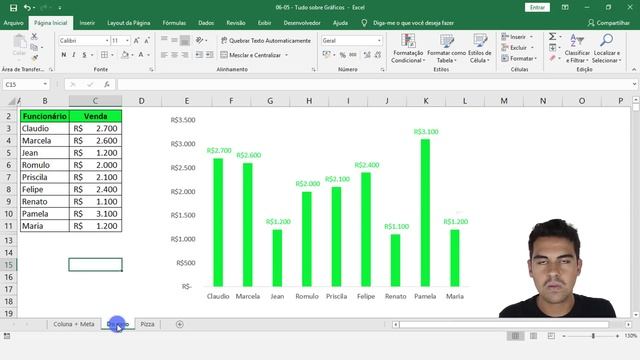Click the Compartilhar share button
Screen dimensions: 640x360
click(609, 23)
